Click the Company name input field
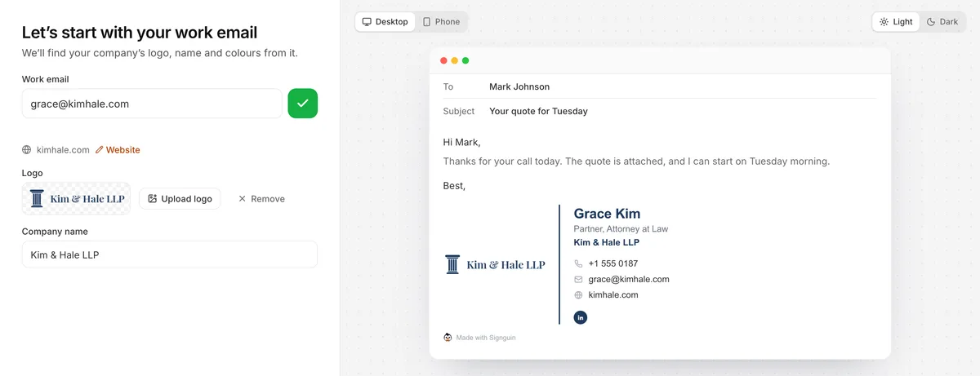 169,254
